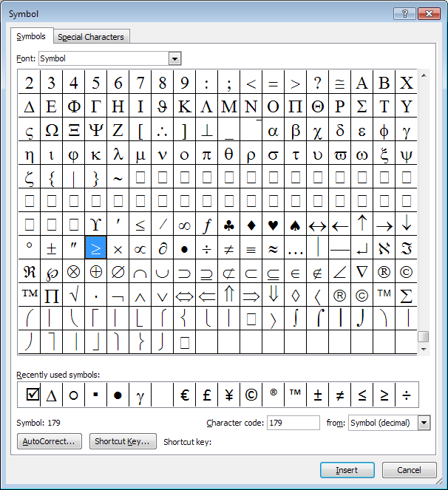The height and width of the screenshot is (490, 448).
Task: Select the circled plus symbol
Action: (x=95, y=271)
